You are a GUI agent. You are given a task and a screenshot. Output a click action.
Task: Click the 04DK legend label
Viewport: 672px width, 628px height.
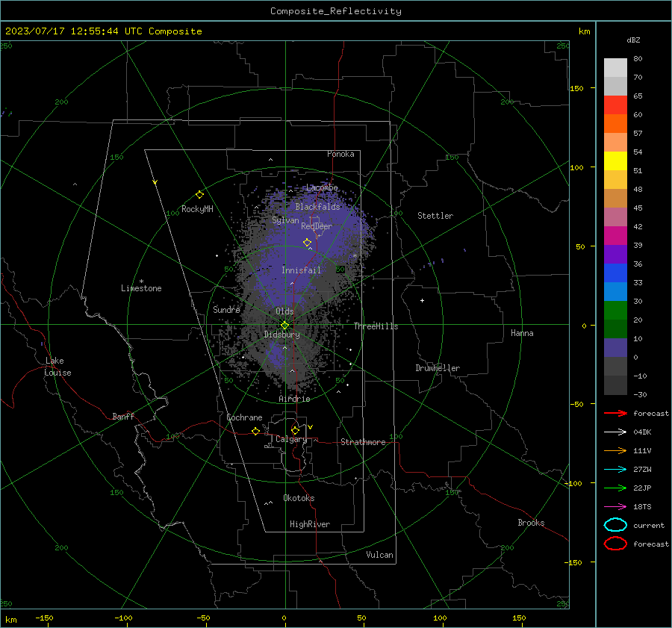pos(642,432)
